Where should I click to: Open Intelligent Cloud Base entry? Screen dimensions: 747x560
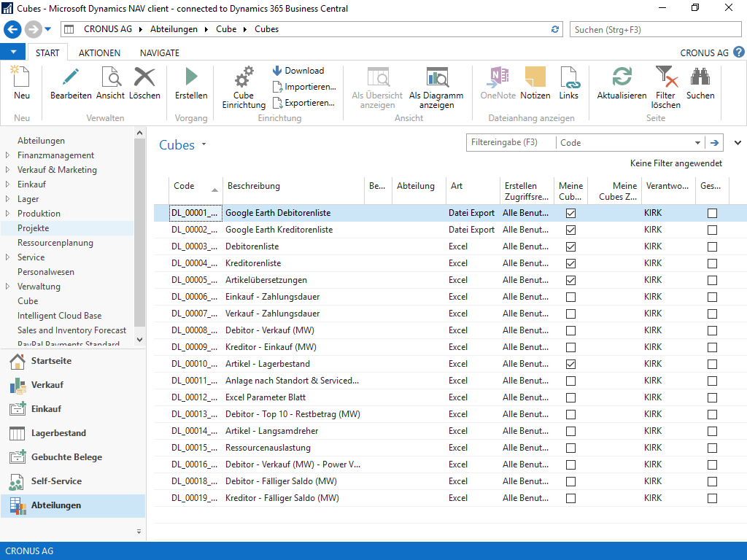tap(60, 316)
